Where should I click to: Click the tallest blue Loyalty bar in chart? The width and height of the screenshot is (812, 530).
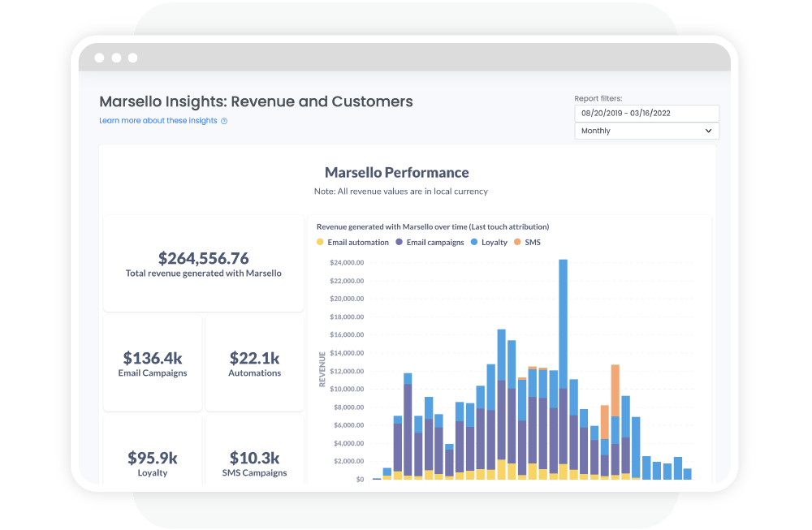pos(564,324)
